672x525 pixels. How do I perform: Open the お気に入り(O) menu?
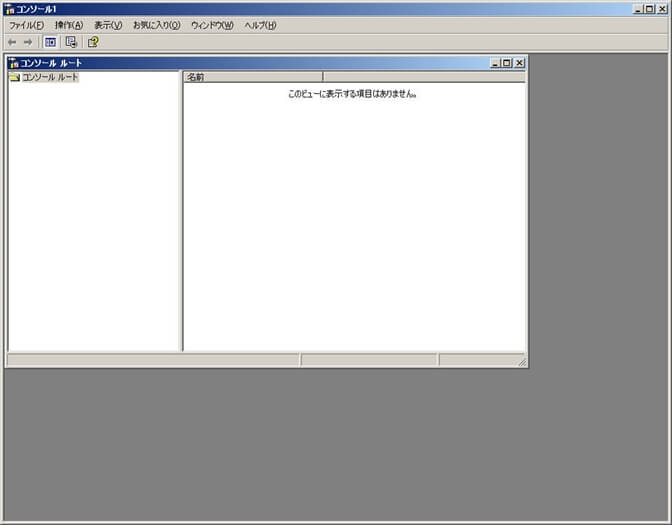[x=156, y=25]
